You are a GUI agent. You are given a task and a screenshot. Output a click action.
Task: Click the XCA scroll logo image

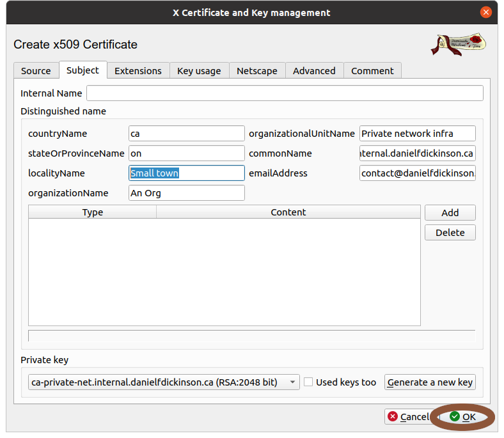click(459, 44)
